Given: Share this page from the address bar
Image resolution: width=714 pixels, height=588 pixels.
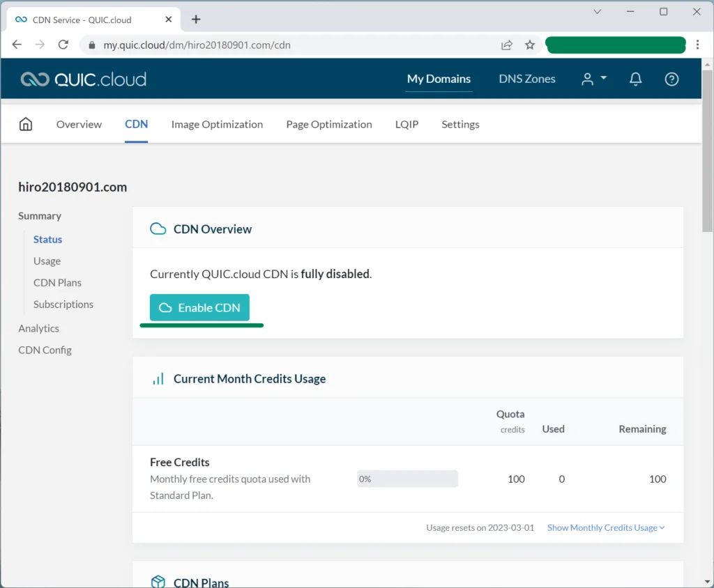Looking at the screenshot, I should click(507, 45).
